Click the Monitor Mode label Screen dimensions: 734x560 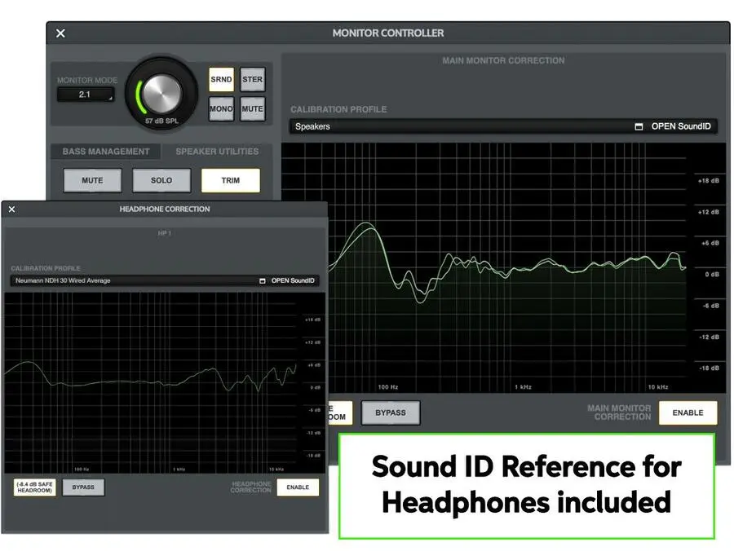(87, 81)
